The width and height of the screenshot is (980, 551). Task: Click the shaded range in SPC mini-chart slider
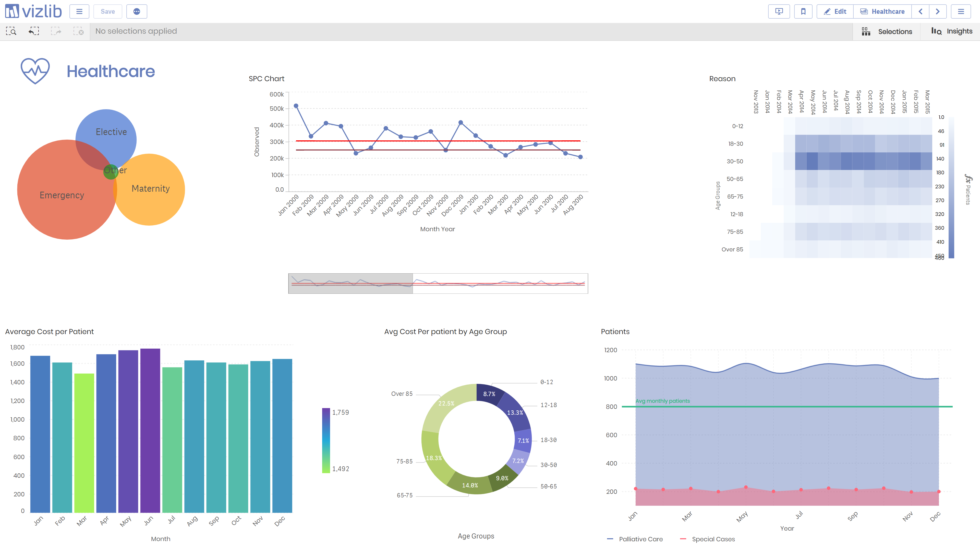(x=350, y=283)
